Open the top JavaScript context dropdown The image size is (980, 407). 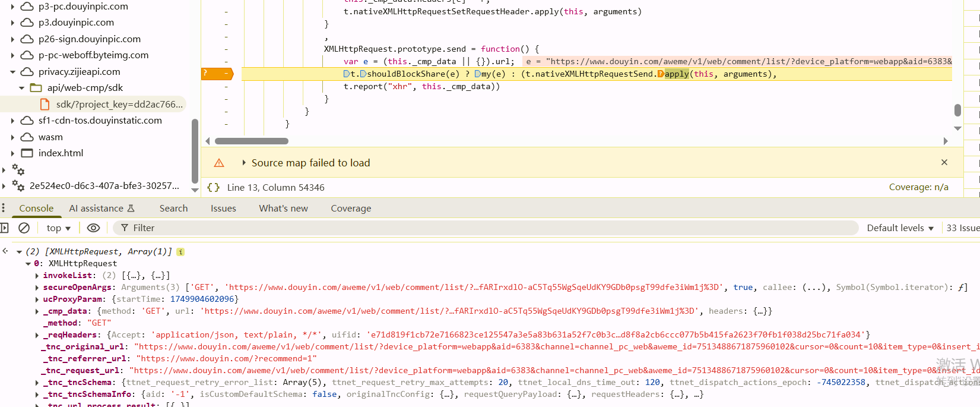[58, 228]
